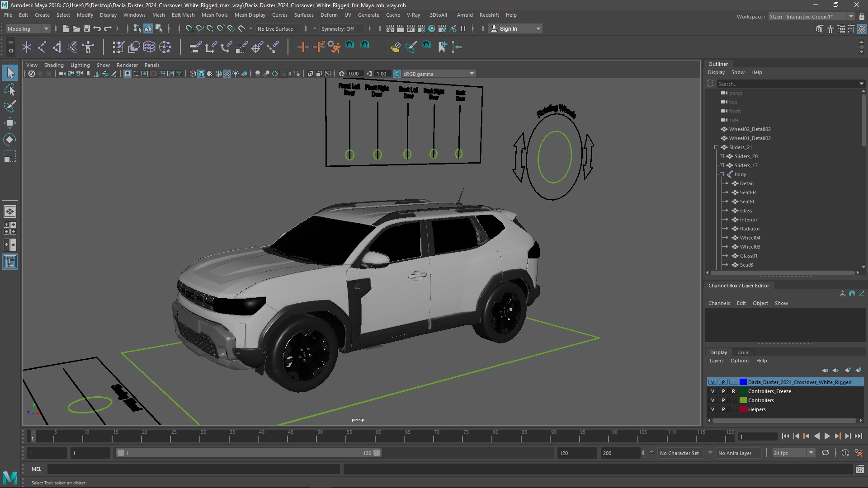Open the Modeling menu set dropdown
This screenshot has width=868, height=488.
pos(28,28)
